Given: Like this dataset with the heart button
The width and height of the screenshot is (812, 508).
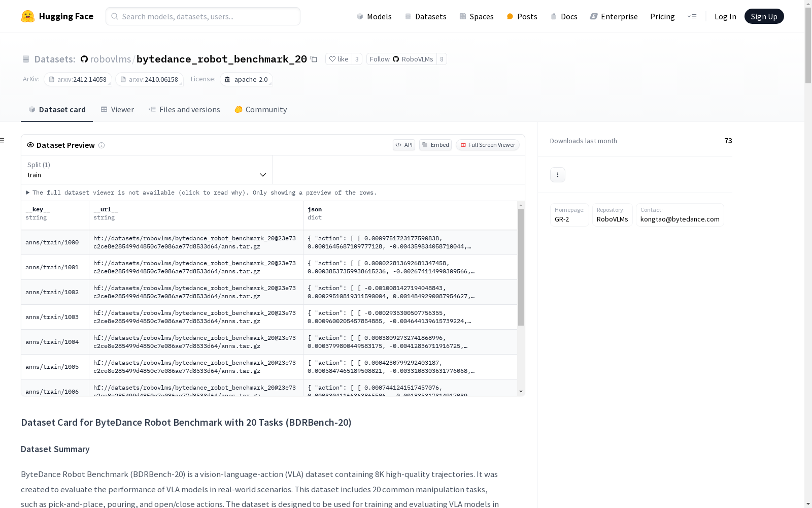Looking at the screenshot, I should (338, 59).
